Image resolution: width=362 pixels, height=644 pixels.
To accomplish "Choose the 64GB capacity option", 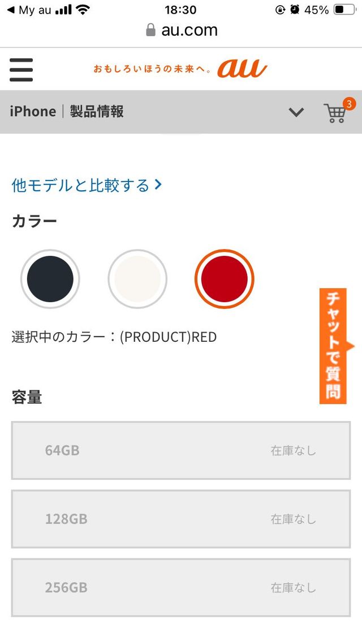I will (181, 450).
